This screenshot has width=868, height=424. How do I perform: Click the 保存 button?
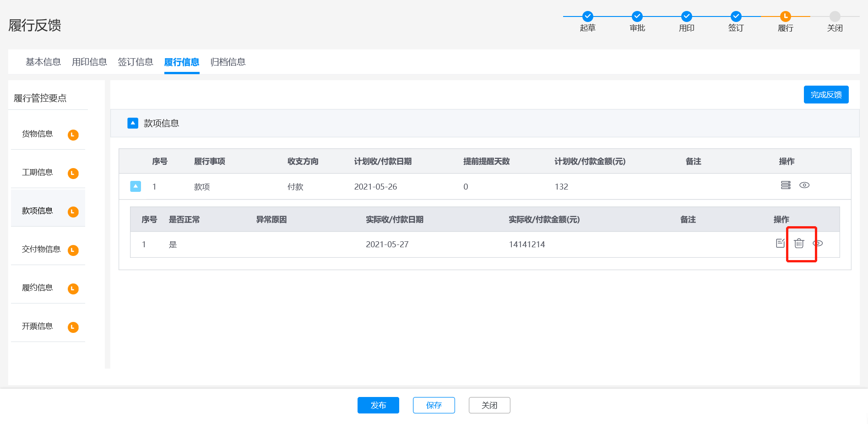pos(434,405)
